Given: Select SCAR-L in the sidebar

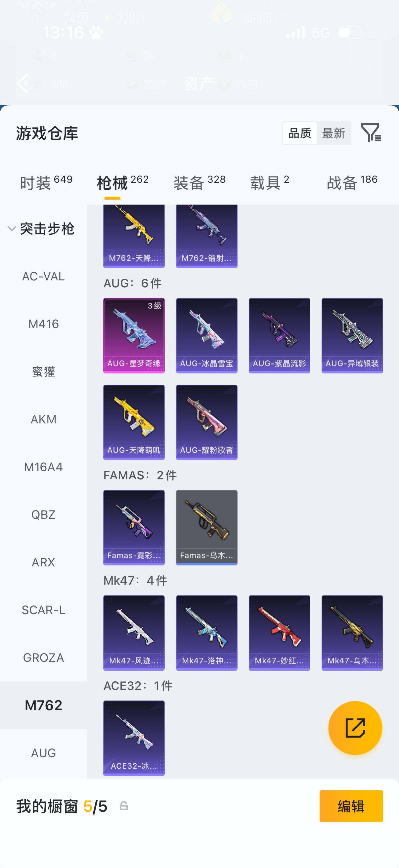Looking at the screenshot, I should point(43,610).
